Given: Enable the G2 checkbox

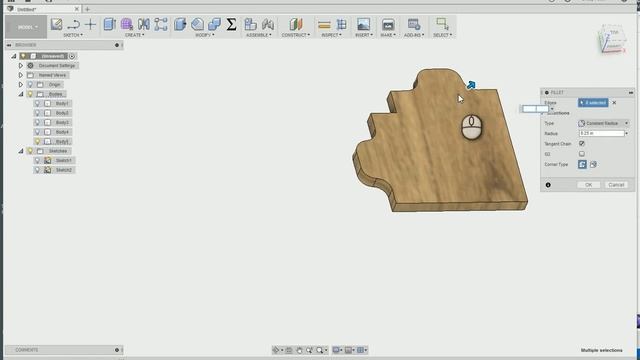Looking at the screenshot, I should 582,154.
